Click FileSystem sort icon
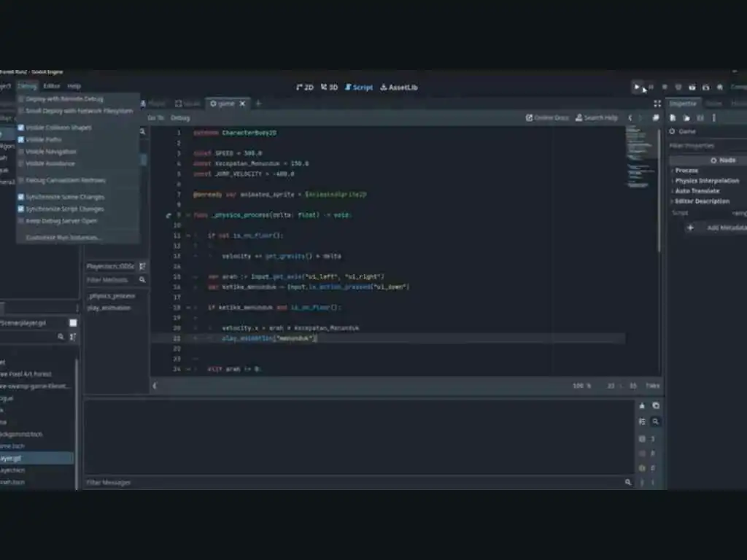 73,337
